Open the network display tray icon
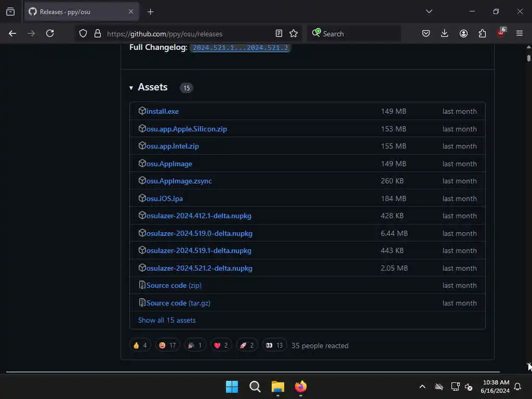The image size is (532, 399). click(x=455, y=387)
